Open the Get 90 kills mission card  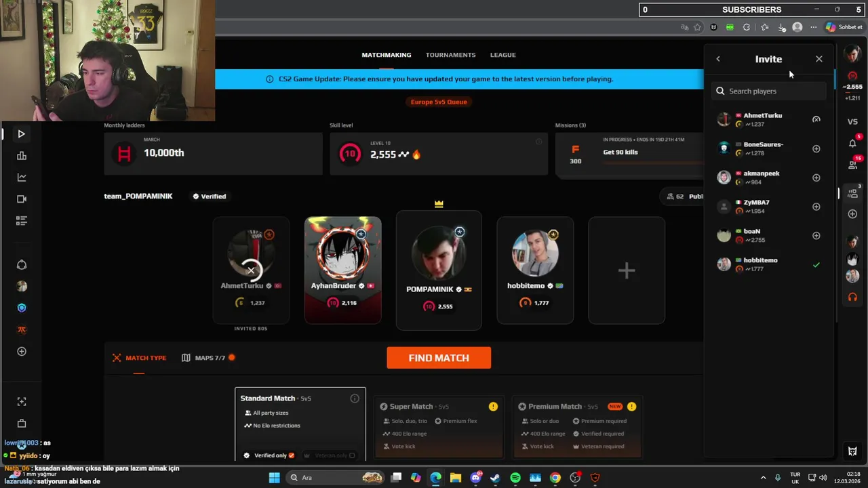[x=629, y=154]
